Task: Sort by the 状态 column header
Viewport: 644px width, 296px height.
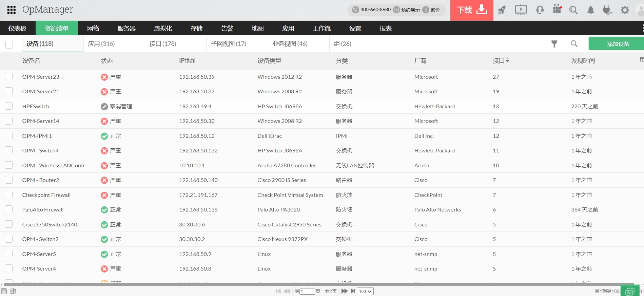Action: (x=107, y=60)
